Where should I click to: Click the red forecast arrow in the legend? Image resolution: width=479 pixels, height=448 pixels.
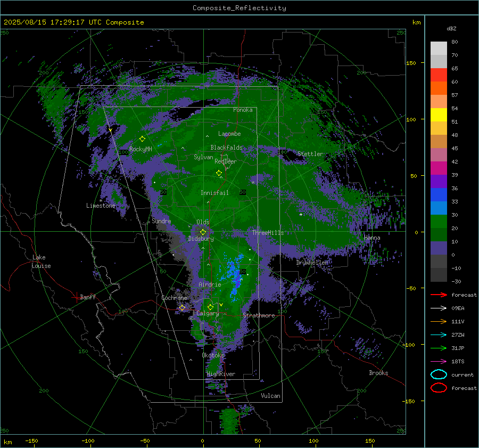click(439, 295)
